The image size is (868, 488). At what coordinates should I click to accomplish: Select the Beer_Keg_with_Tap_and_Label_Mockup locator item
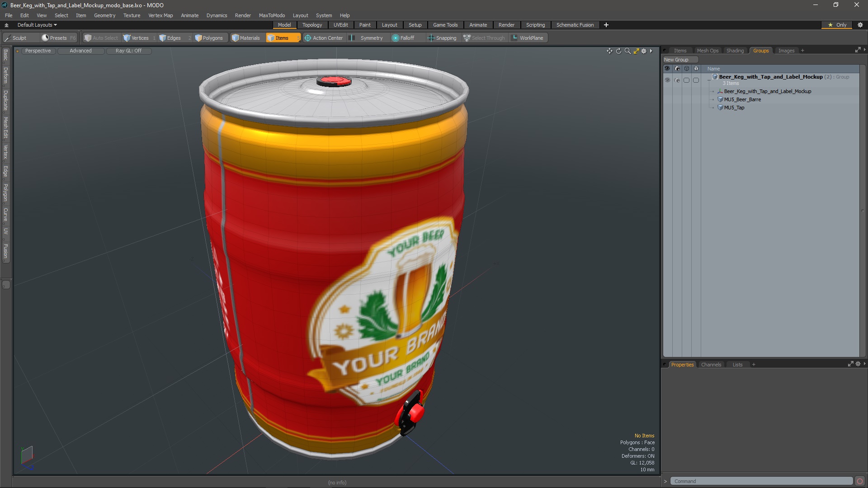click(x=767, y=91)
